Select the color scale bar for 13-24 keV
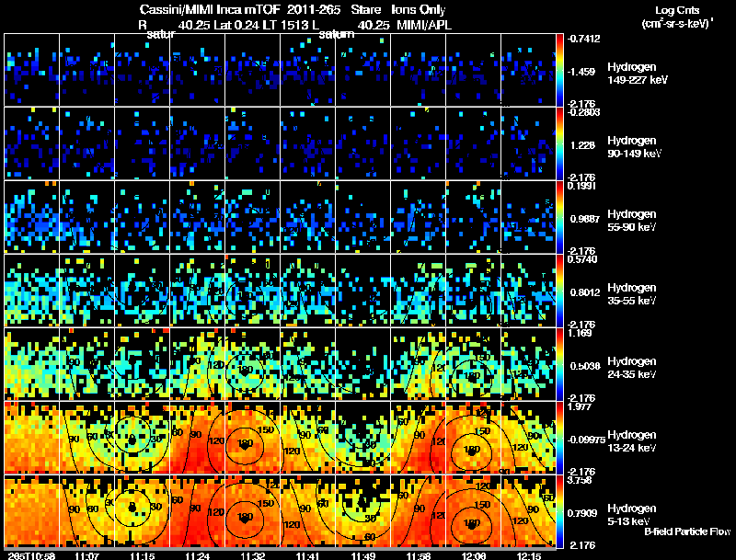 click(559, 438)
